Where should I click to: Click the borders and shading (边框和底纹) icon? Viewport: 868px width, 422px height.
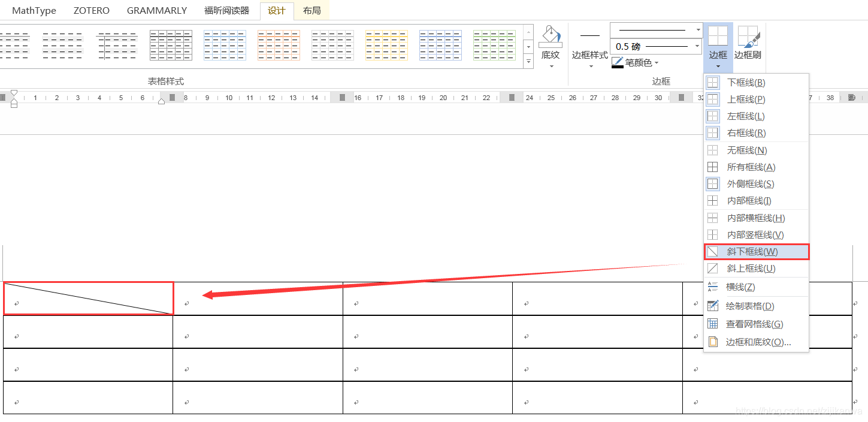(x=713, y=342)
